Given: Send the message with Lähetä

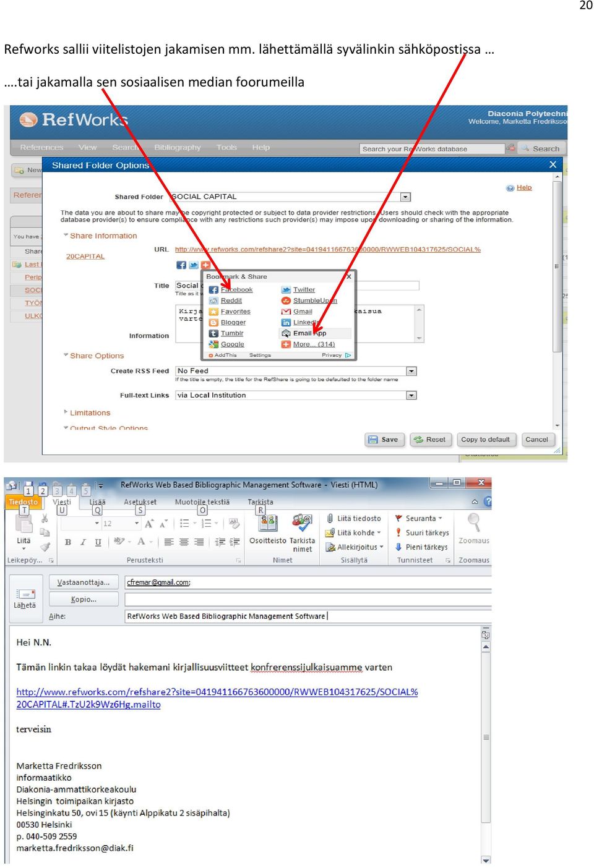Looking at the screenshot, I should point(25,598).
